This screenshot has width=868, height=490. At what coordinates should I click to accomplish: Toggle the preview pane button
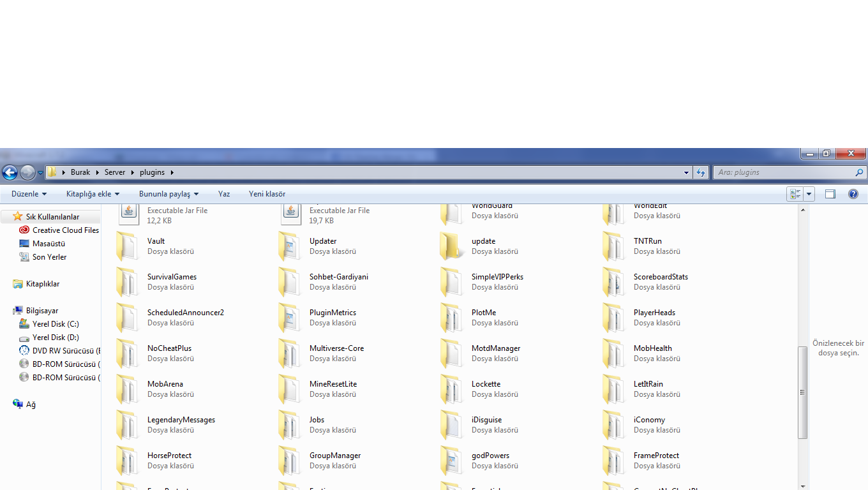tap(830, 194)
